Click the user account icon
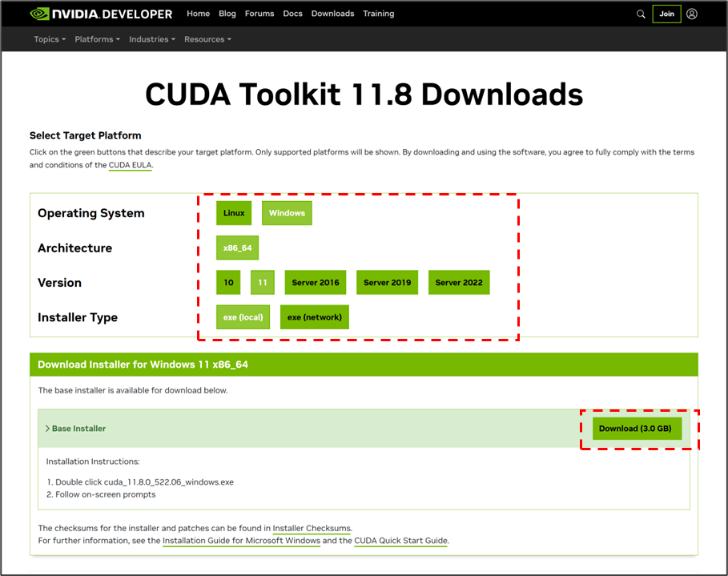728x576 pixels. [x=692, y=14]
